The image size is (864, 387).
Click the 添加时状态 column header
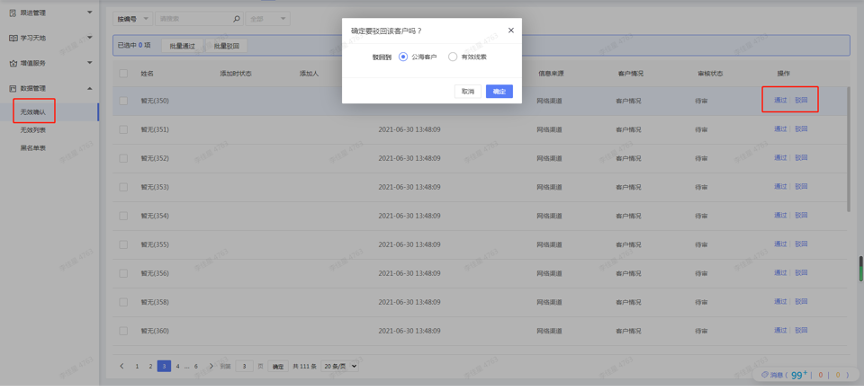click(236, 73)
